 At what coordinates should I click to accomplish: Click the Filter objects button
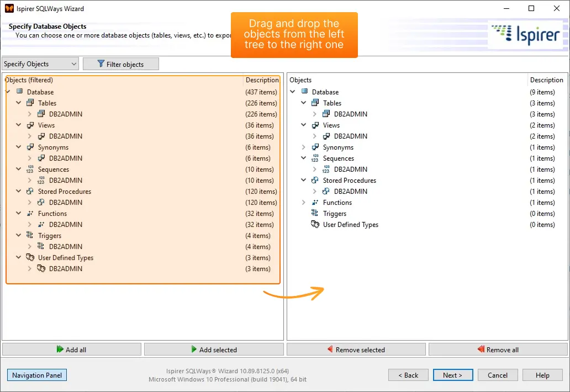(x=121, y=64)
